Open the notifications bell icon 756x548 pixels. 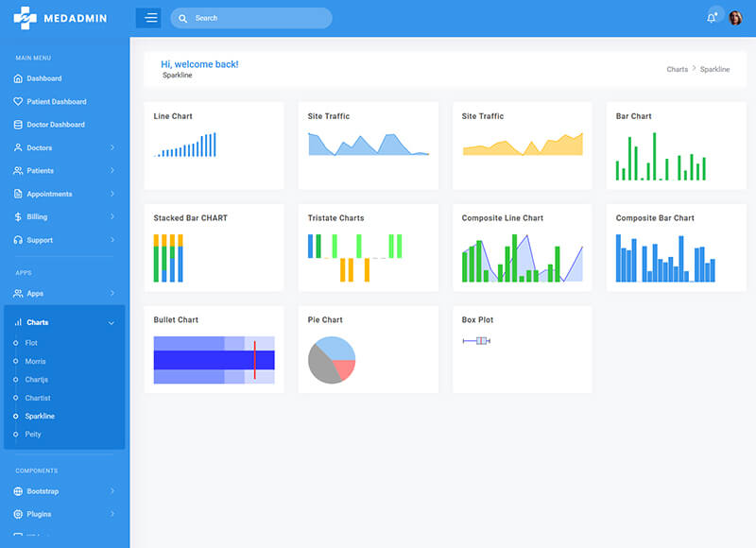[712, 18]
